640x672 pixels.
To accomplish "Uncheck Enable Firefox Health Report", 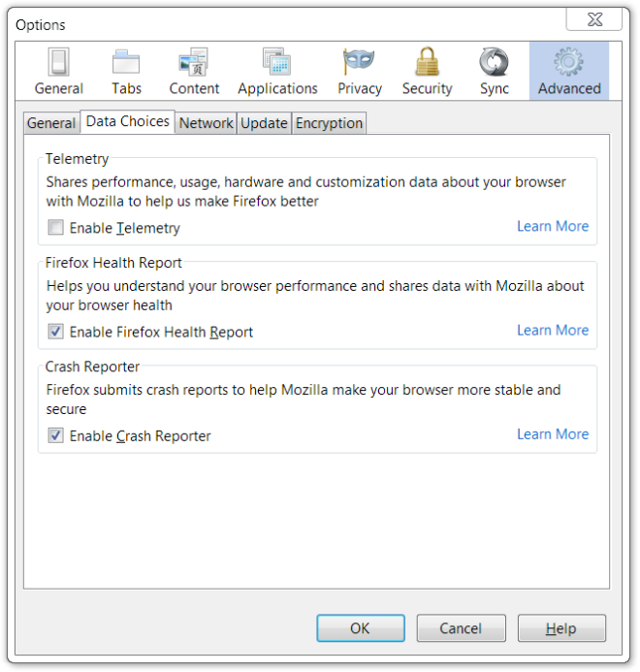I will click(55, 332).
